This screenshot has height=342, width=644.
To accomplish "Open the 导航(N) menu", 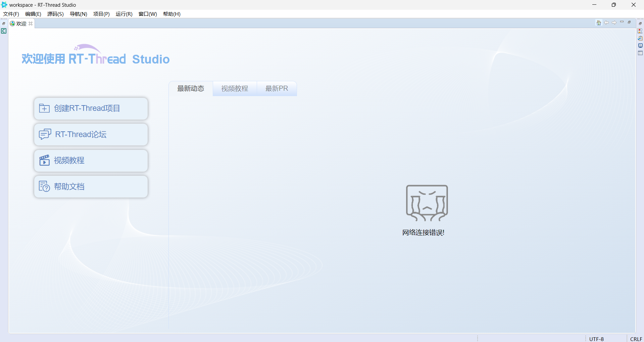I will tap(79, 14).
